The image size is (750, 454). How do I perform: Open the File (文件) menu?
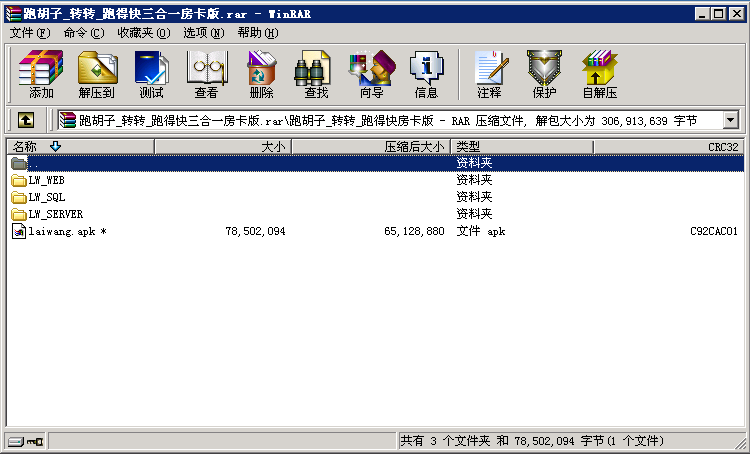coord(29,32)
